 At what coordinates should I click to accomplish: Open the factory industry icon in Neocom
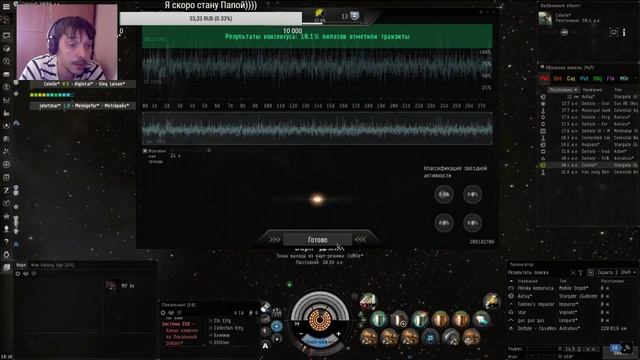(x=6, y=113)
